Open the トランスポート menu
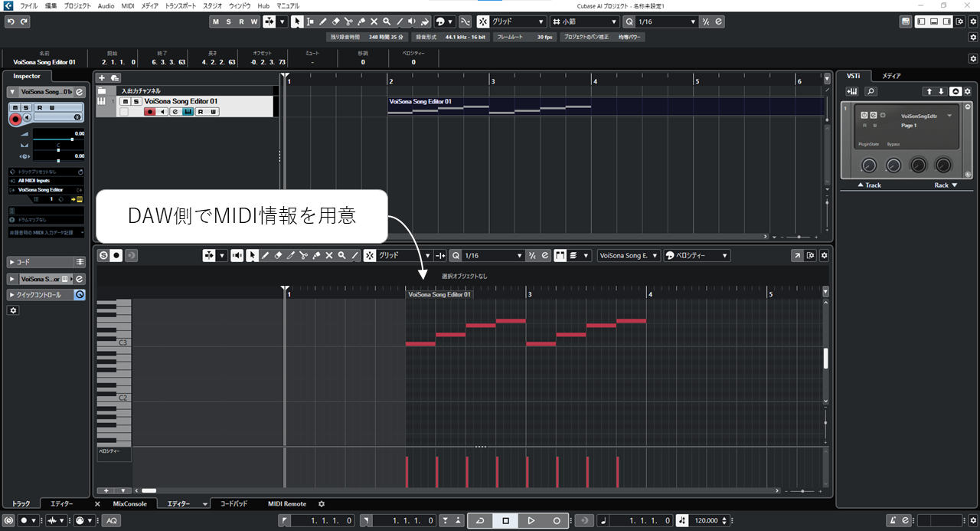The width and height of the screenshot is (980, 531). tap(181, 5)
